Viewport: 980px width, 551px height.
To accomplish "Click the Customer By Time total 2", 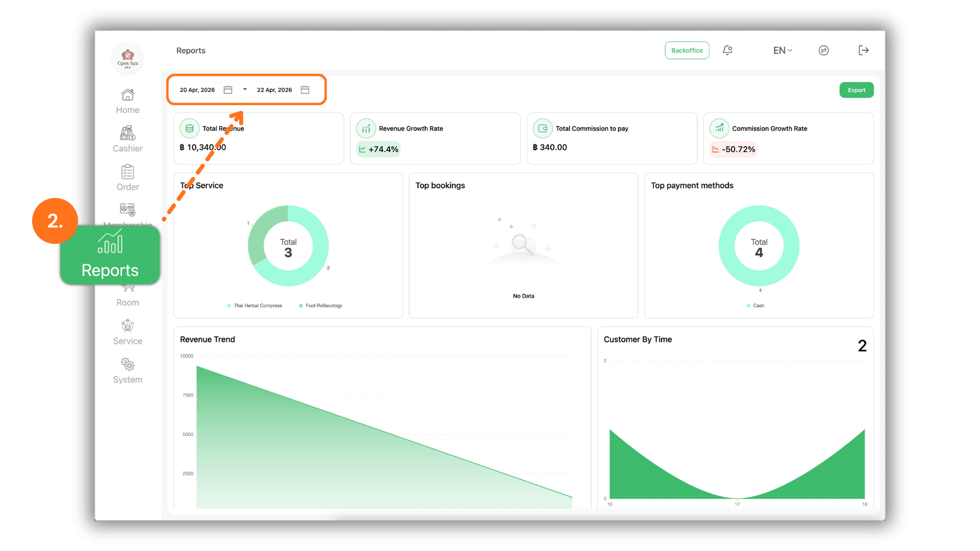I will tap(862, 346).
